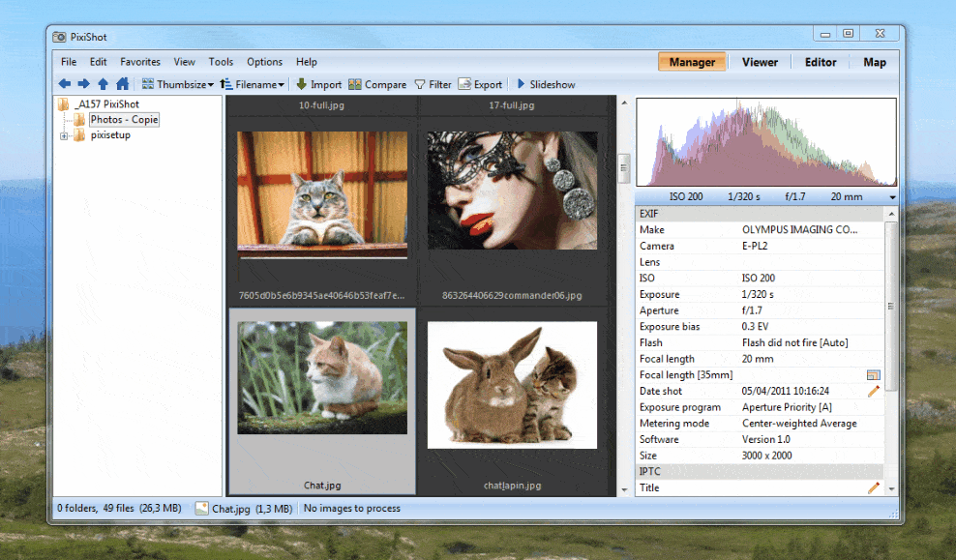Go up one folder level arrow
This screenshot has width=956, height=560.
pyautogui.click(x=103, y=84)
